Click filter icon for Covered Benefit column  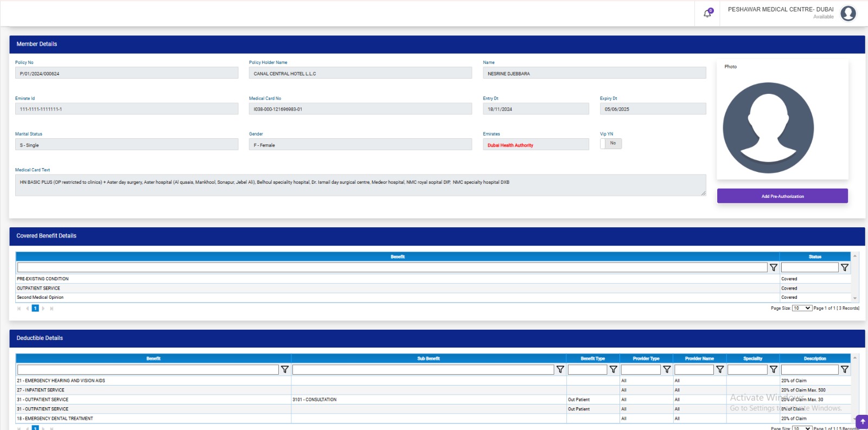[x=774, y=267]
